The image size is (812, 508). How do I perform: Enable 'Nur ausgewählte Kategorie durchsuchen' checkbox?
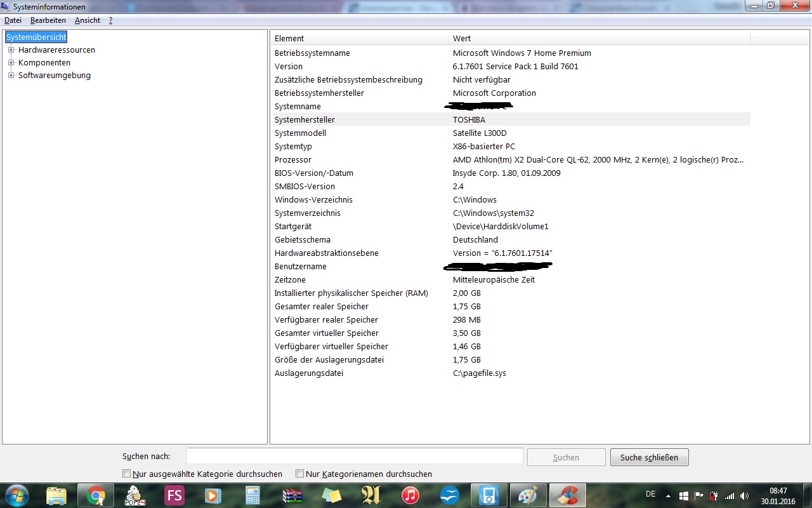[126, 474]
